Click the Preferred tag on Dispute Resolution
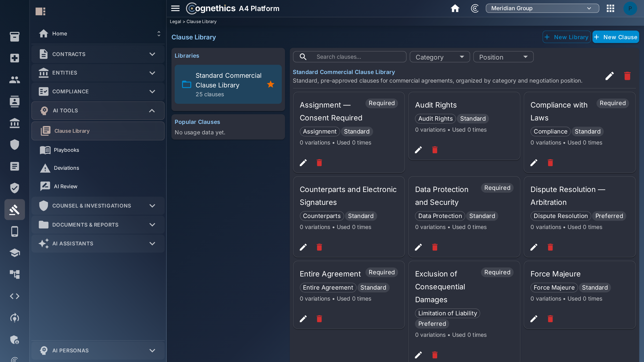Viewport: 644px width, 362px height. [x=609, y=216]
